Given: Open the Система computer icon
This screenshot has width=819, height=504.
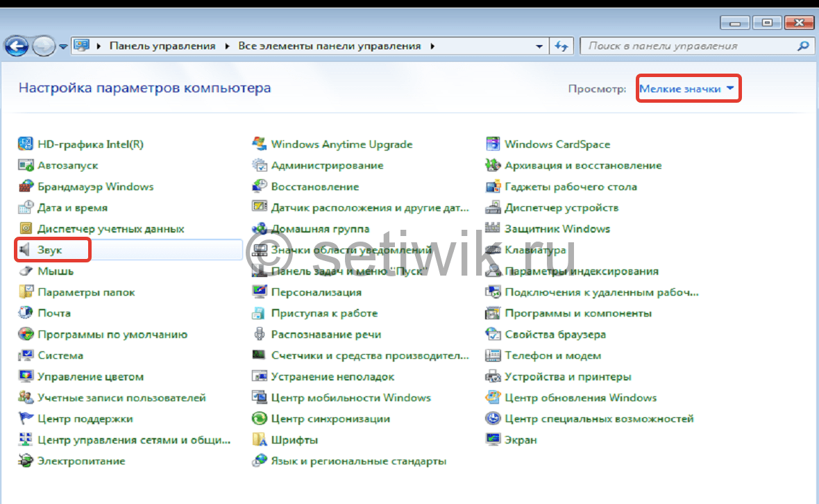Looking at the screenshot, I should [25, 355].
